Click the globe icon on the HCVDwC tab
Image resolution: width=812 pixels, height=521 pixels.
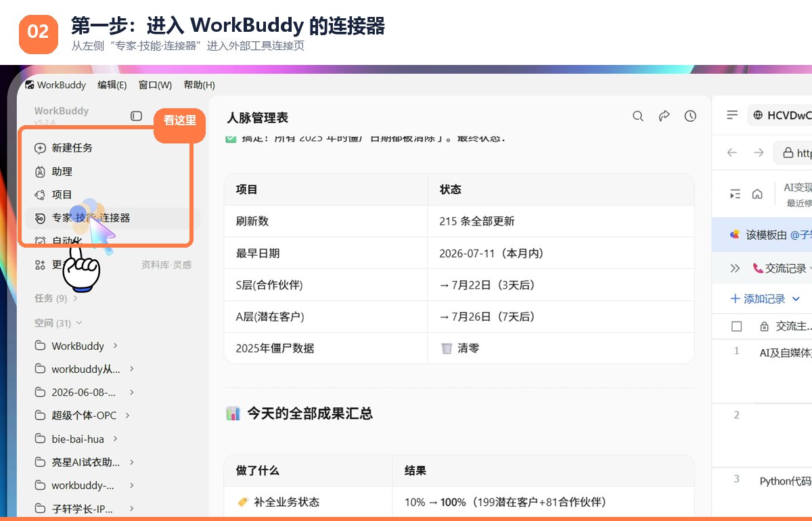[x=758, y=116]
